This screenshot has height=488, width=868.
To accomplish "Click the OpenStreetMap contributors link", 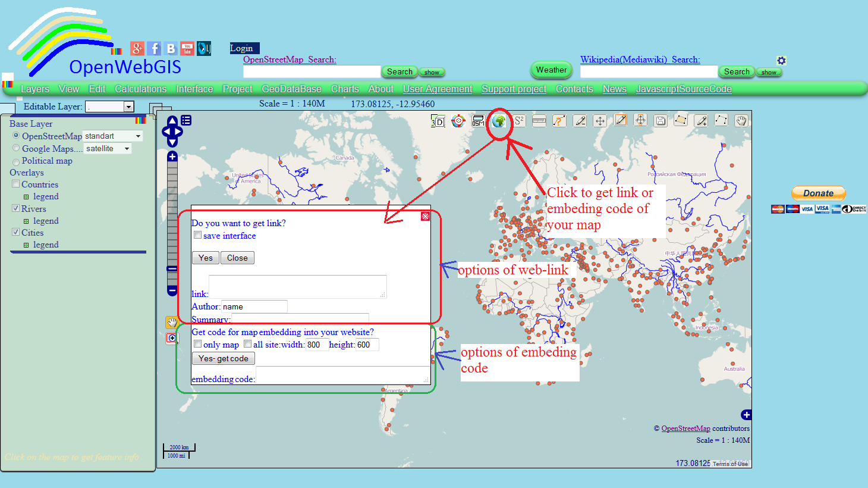I will point(686,428).
